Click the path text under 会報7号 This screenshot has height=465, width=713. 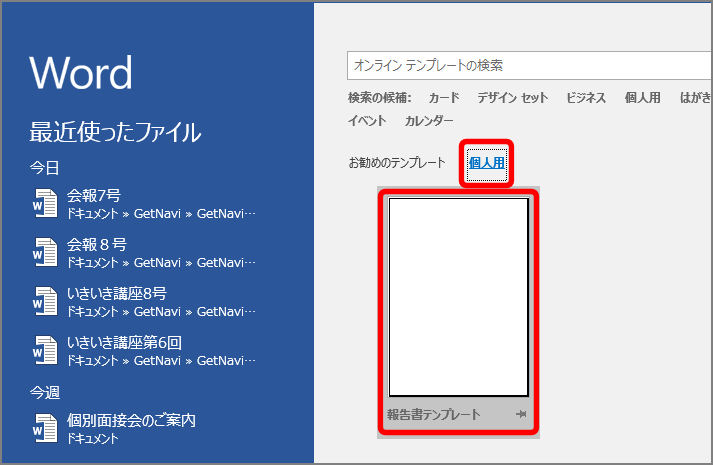pos(161,214)
